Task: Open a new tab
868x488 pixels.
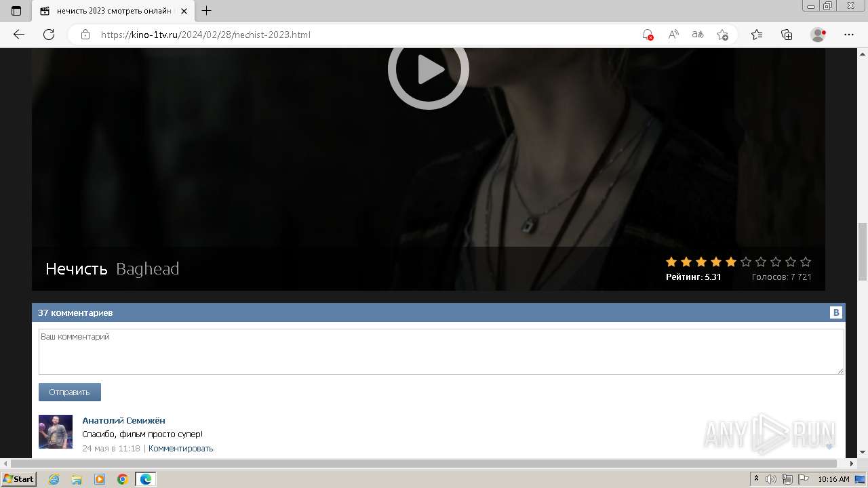Action: click(207, 11)
